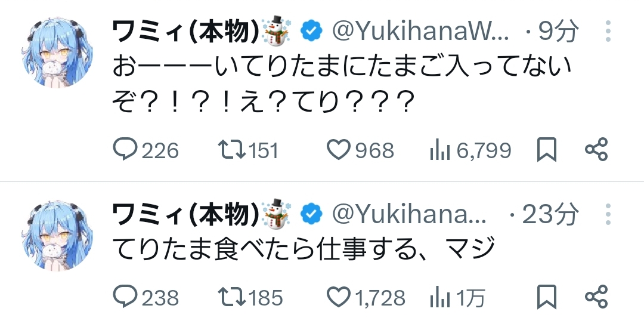Reply to the tweet with 238 replies

[x=125, y=296]
